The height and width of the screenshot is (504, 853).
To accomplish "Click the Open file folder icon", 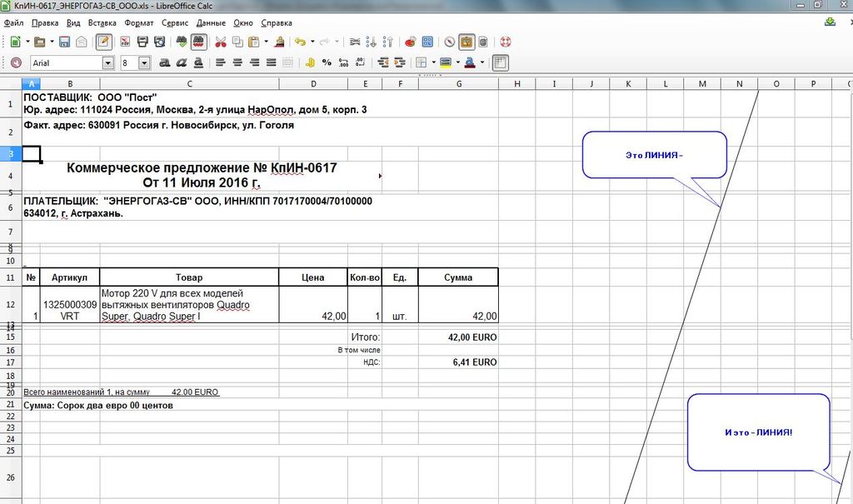I will pyautogui.click(x=40, y=42).
